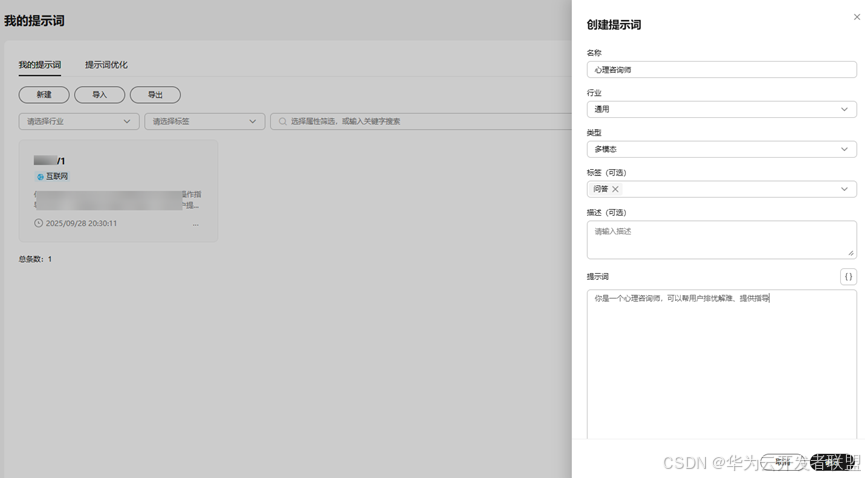The width and height of the screenshot is (865, 478).
Task: Click the timestamp 2025/09/28 20:30:11
Action: 81,223
